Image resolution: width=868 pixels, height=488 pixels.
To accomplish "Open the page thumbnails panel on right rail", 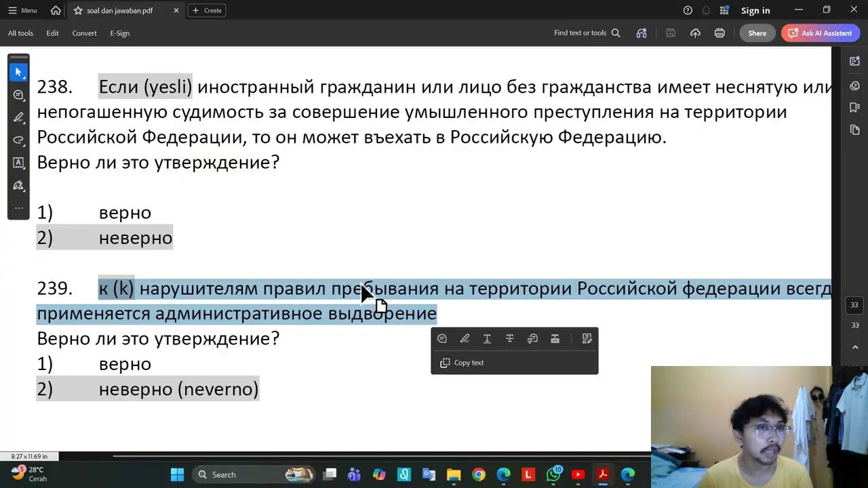I will tap(854, 129).
